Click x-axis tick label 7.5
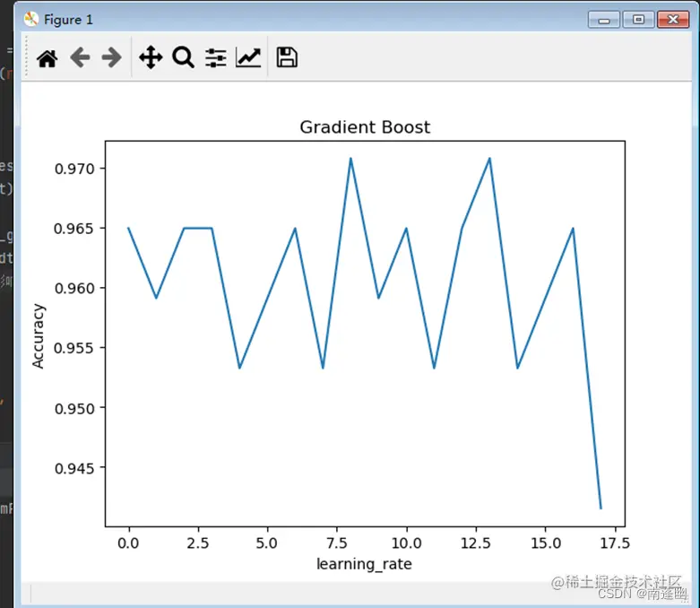The width and height of the screenshot is (700, 608). click(337, 543)
